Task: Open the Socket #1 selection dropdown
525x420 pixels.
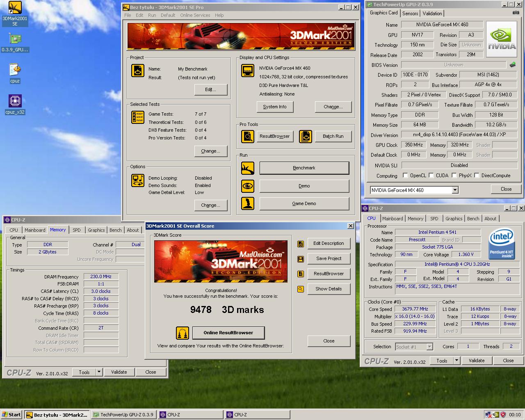Action: click(429, 347)
